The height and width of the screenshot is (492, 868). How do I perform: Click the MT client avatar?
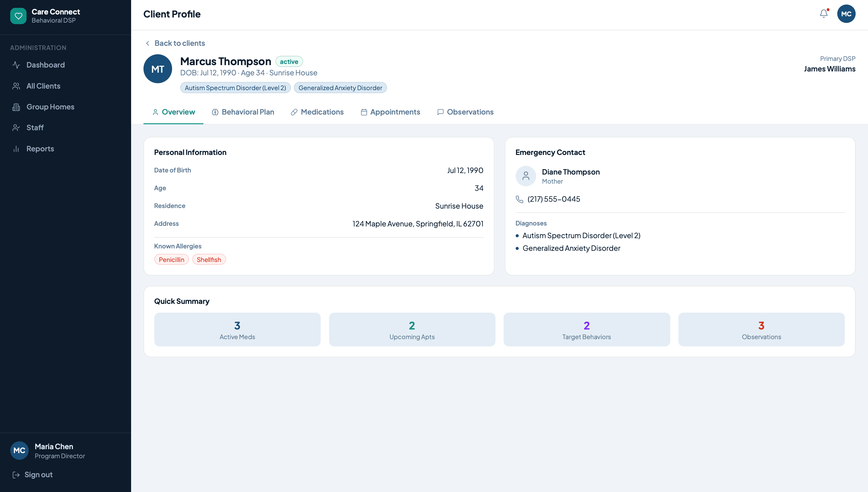[158, 69]
